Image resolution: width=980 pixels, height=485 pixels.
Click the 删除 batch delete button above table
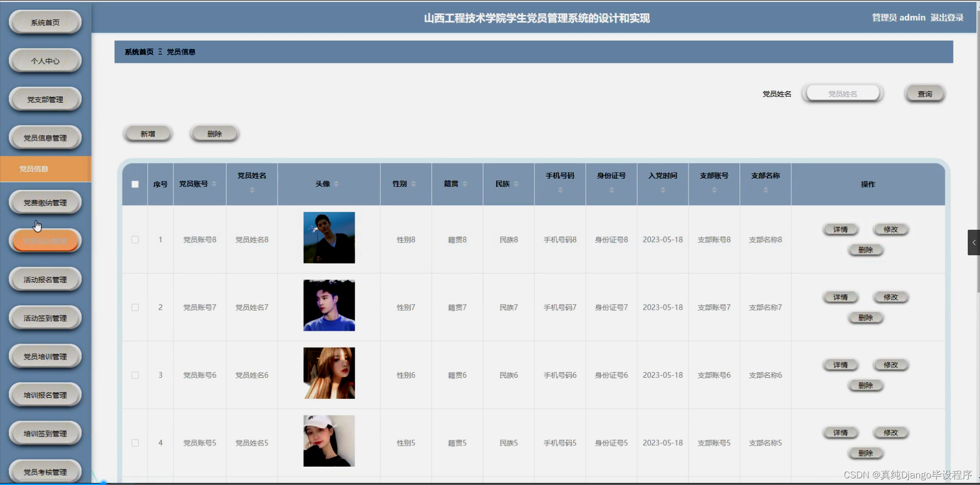tap(214, 134)
